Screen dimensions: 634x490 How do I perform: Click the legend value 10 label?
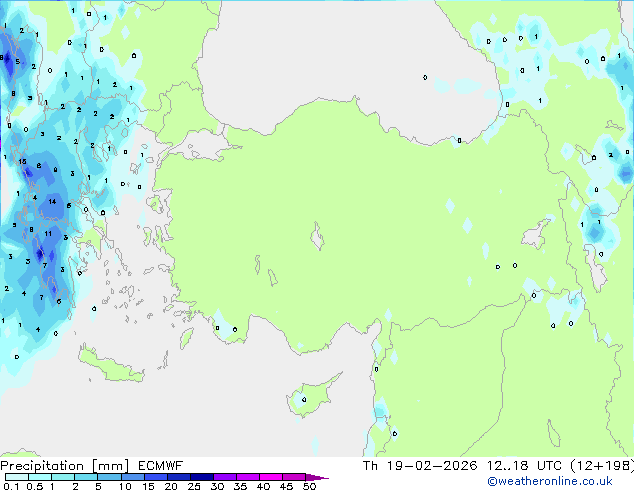(125, 487)
